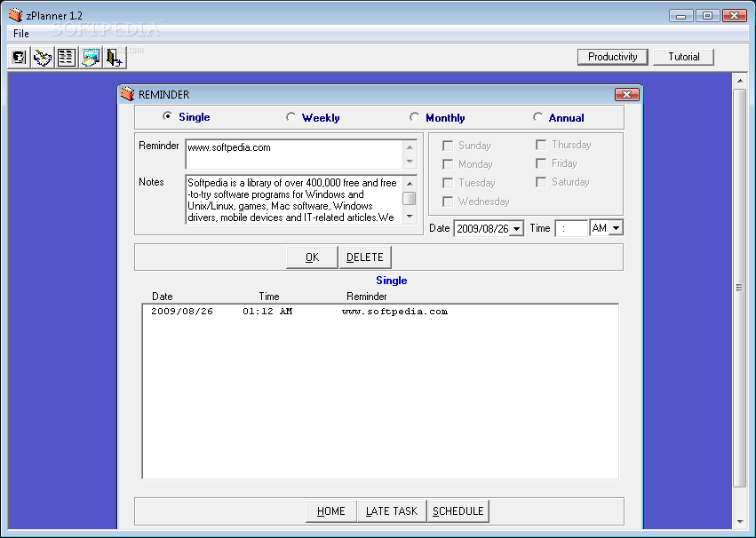Click the first toolbar icon with hourglass
Screen dimensions: 756x538
point(19,58)
